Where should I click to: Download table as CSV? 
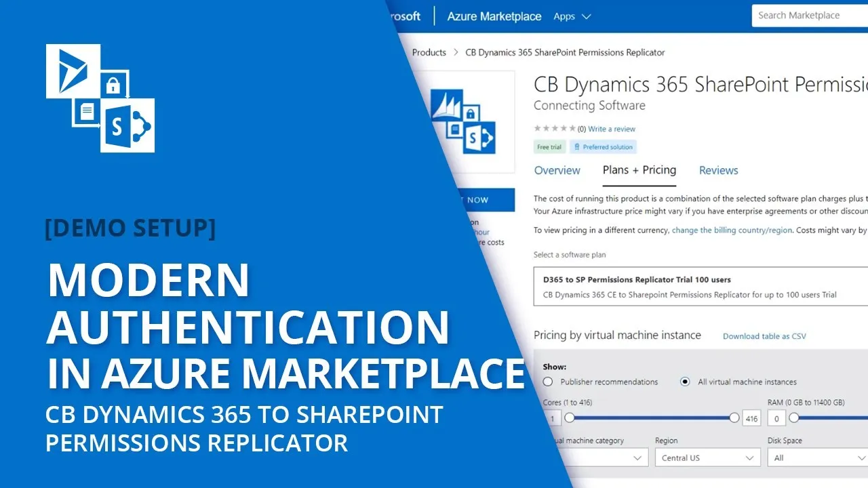764,336
